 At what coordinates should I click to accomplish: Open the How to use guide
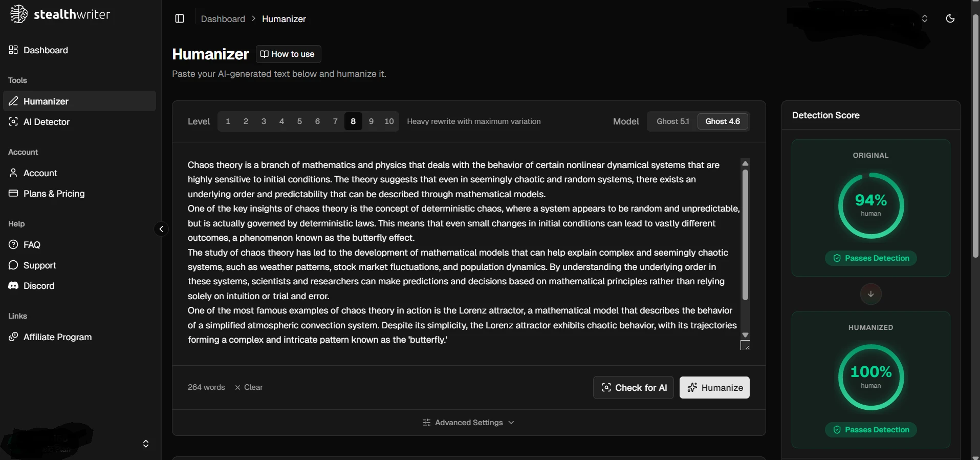(x=288, y=54)
